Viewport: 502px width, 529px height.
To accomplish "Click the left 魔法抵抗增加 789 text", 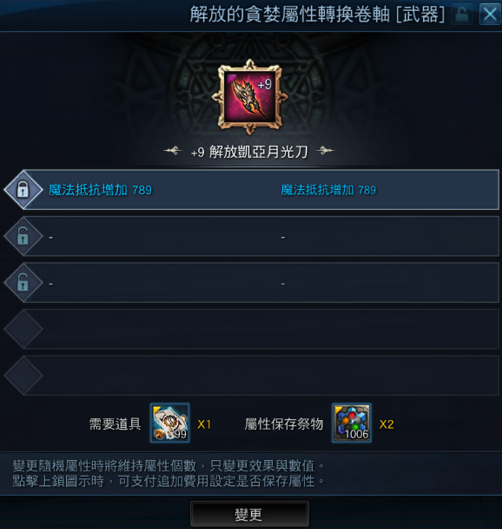I will (100, 190).
